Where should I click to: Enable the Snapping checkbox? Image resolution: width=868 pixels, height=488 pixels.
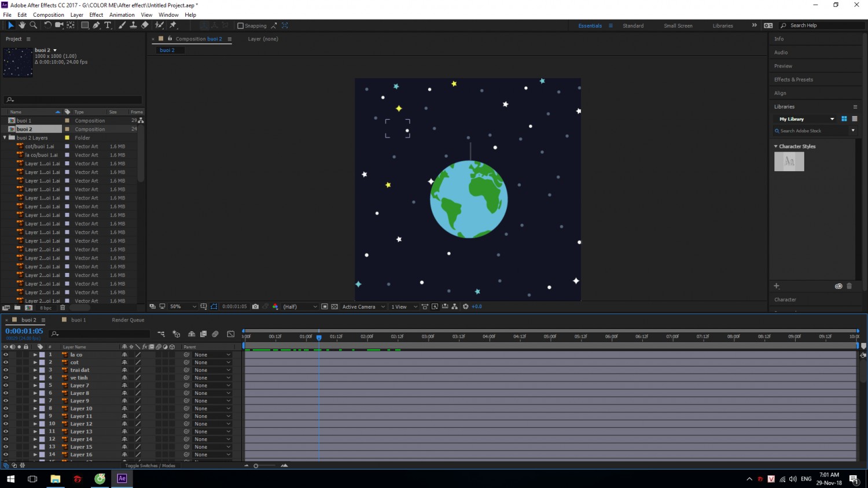241,25
